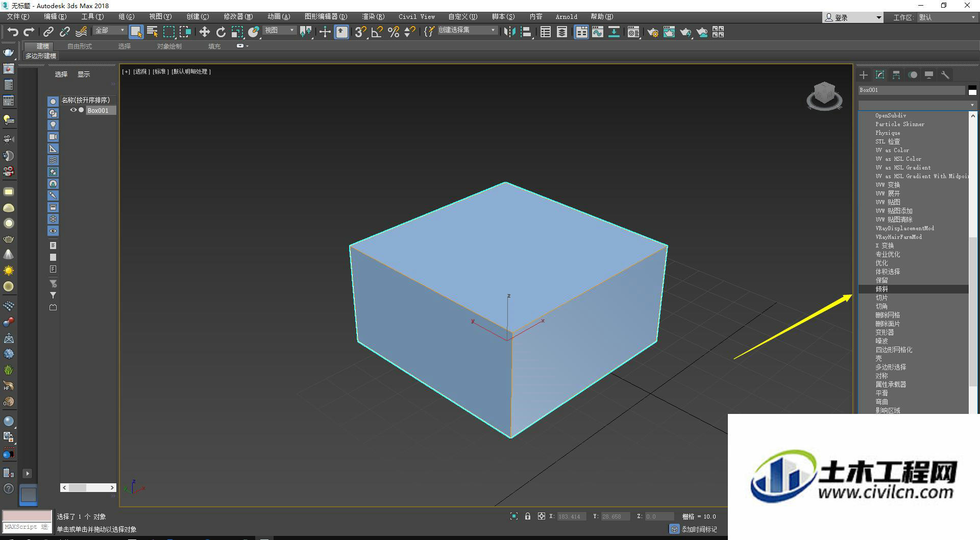The height and width of the screenshot is (540, 980).
Task: Open the 视图 reference coordinate dropdown
Action: pyautogui.click(x=279, y=31)
